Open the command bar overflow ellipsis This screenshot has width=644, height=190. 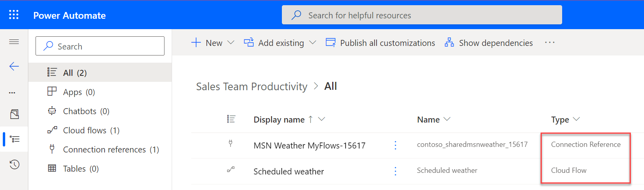pos(550,42)
